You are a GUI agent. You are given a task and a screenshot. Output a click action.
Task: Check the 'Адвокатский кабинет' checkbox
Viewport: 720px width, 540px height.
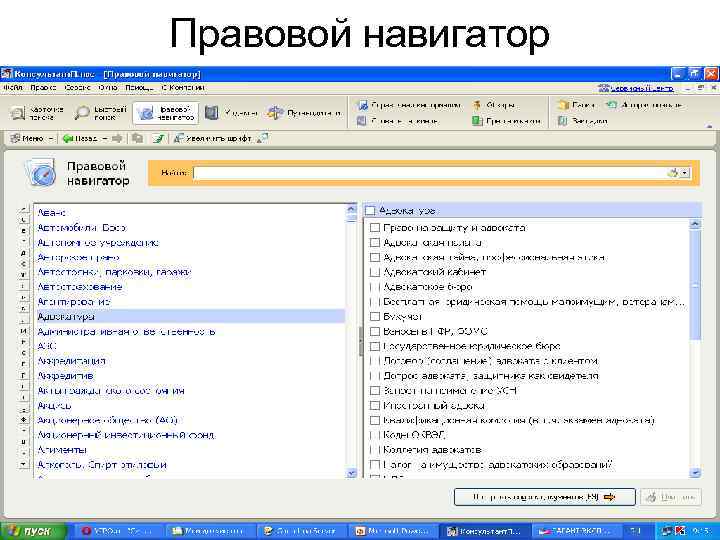tap(375, 272)
